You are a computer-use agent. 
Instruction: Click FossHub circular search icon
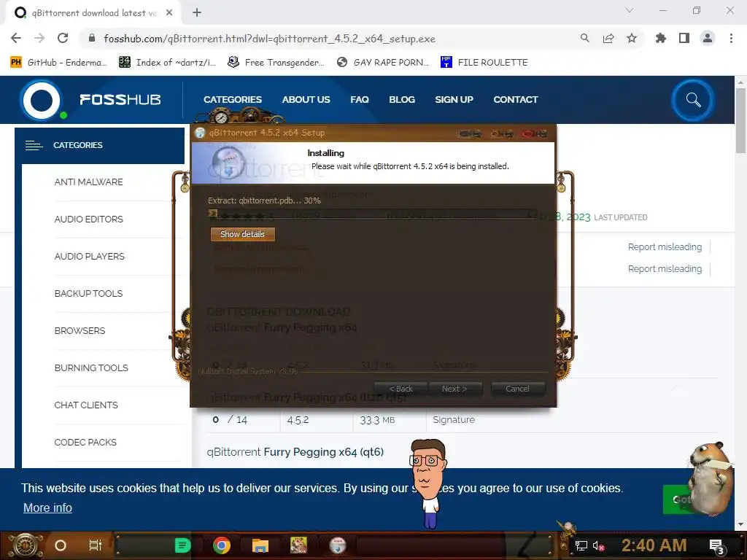pyautogui.click(x=693, y=100)
